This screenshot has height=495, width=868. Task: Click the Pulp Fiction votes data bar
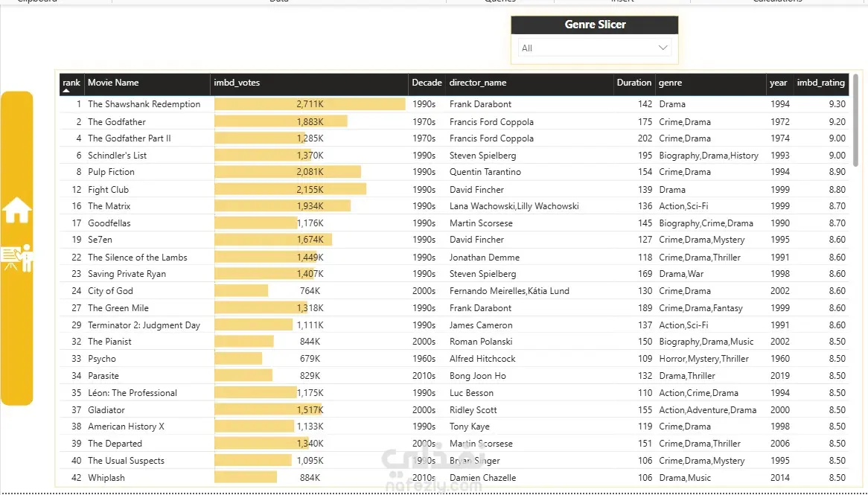click(288, 172)
